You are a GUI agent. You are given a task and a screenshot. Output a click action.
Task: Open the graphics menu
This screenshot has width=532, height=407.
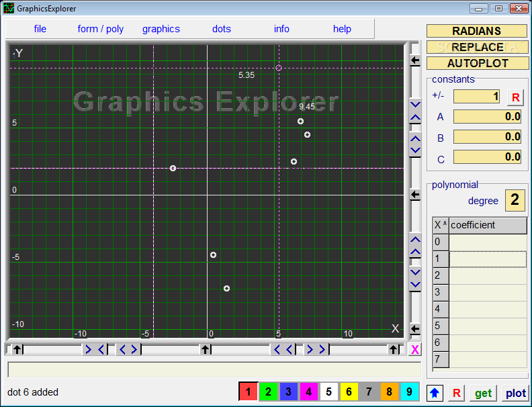[x=161, y=29]
